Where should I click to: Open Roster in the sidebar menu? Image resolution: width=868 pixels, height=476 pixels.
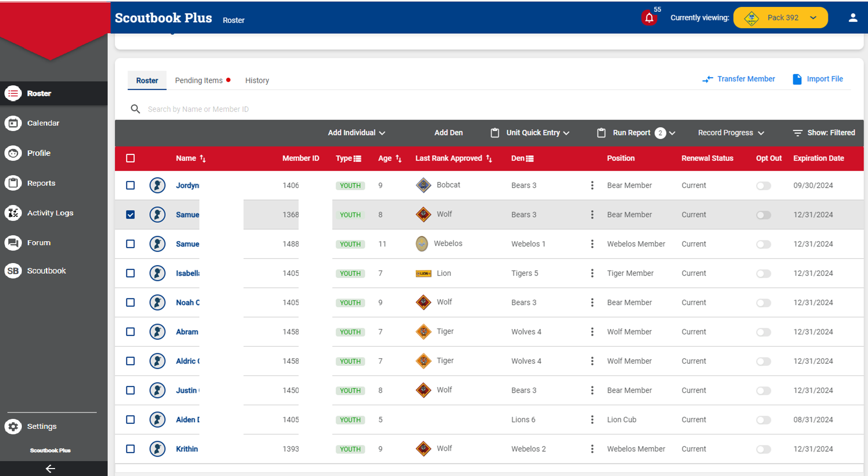tap(54, 93)
